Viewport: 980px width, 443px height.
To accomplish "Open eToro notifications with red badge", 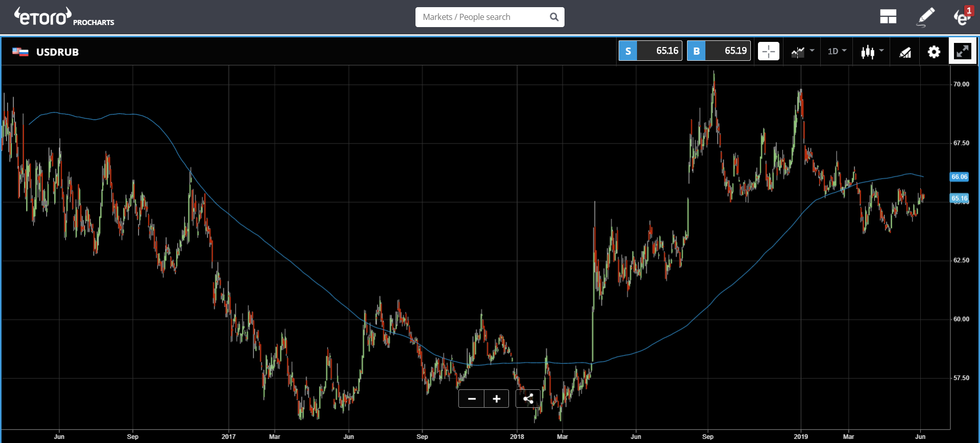I will (963, 17).
